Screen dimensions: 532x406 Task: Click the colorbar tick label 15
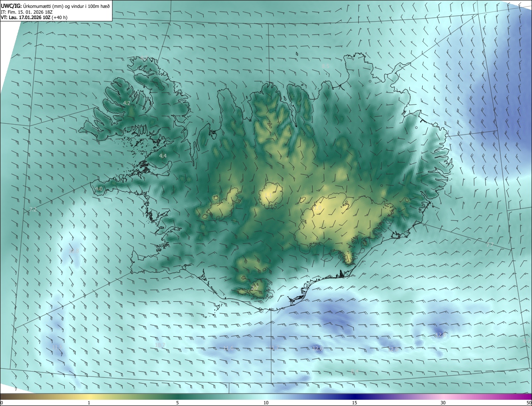click(355, 403)
